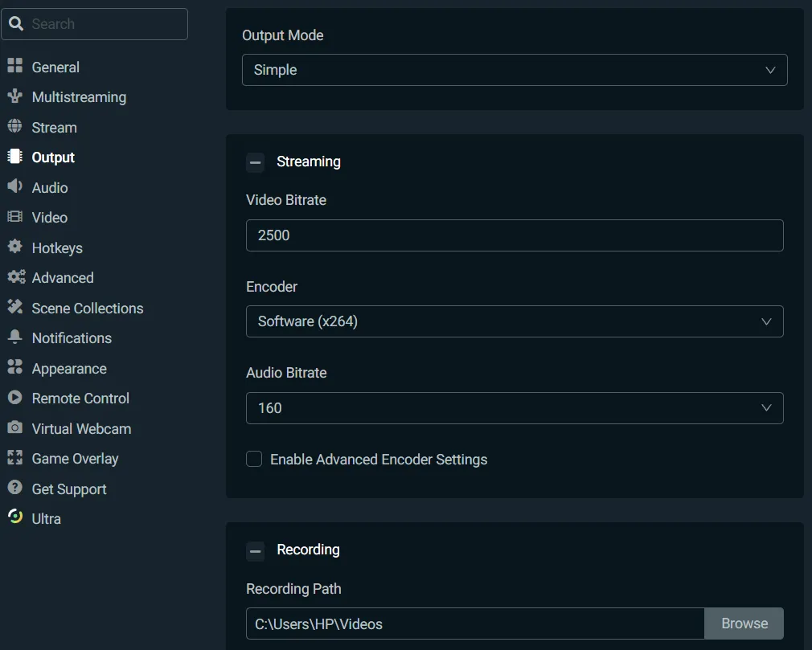812x650 pixels.
Task: Click the Ultra ring icon
Action: point(14,517)
